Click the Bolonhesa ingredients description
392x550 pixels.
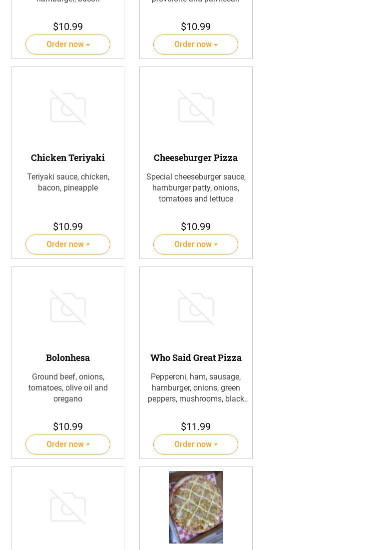68,387
